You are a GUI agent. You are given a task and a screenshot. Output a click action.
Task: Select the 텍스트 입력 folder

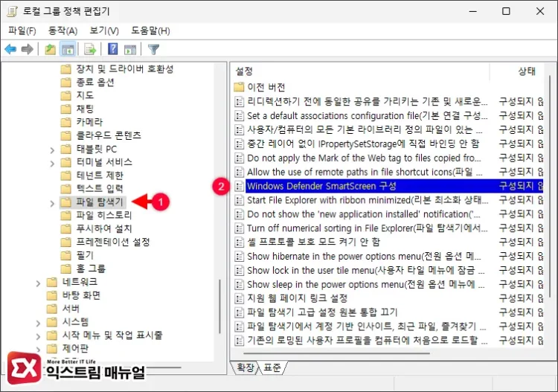[x=100, y=188]
